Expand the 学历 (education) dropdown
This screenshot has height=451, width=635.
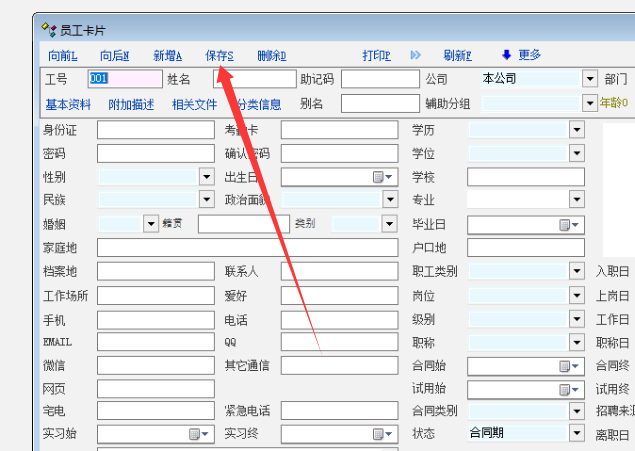tap(576, 130)
